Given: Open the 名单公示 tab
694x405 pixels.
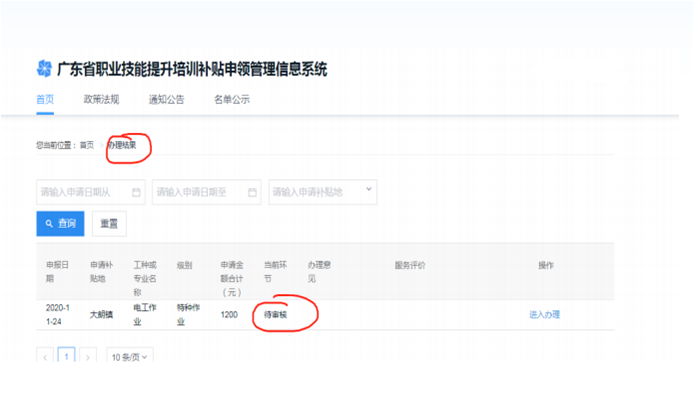Looking at the screenshot, I should pyautogui.click(x=231, y=99).
